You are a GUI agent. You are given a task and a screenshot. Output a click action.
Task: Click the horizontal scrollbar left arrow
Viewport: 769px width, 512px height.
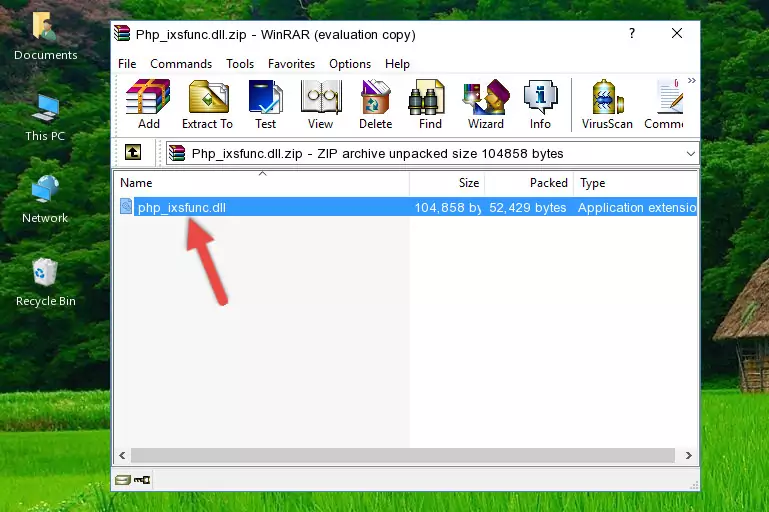[122, 456]
